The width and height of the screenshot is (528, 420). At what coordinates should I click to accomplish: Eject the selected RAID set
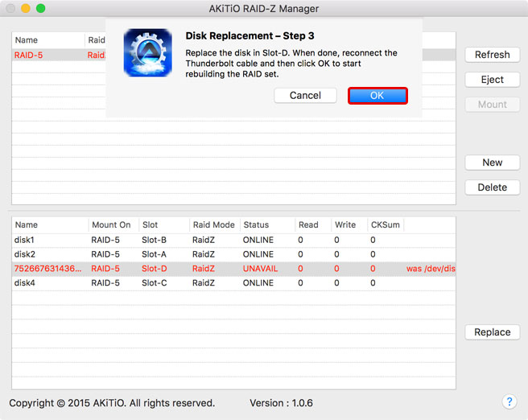(492, 80)
